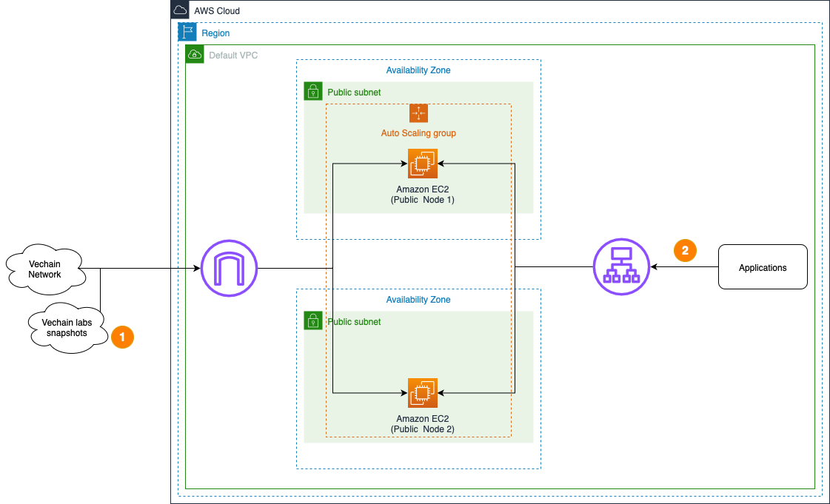830x504 pixels.
Task: Click the Default VPC label text
Action: tap(233, 56)
